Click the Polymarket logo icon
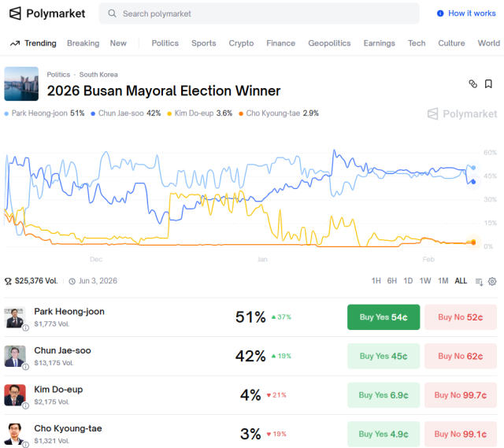Screen dimensions: 504x448 pyautogui.click(x=15, y=13)
